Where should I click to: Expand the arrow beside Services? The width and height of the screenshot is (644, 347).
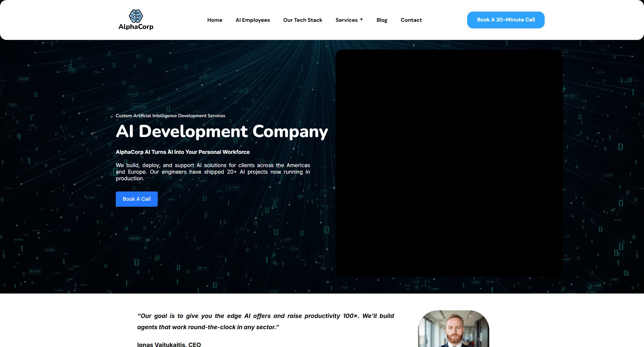362,20
